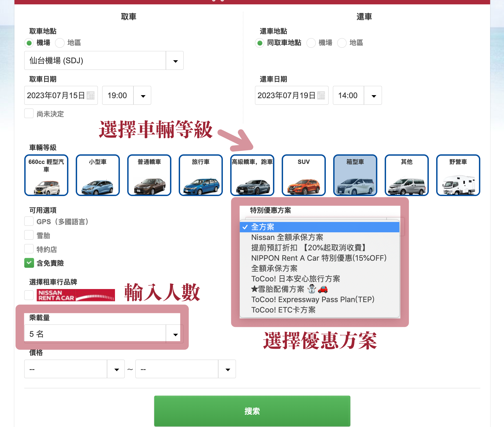Screen dimensions: 504x427
Task: Select the NISSAN RENT A CAR brand checkbox
Action: tap(29, 295)
